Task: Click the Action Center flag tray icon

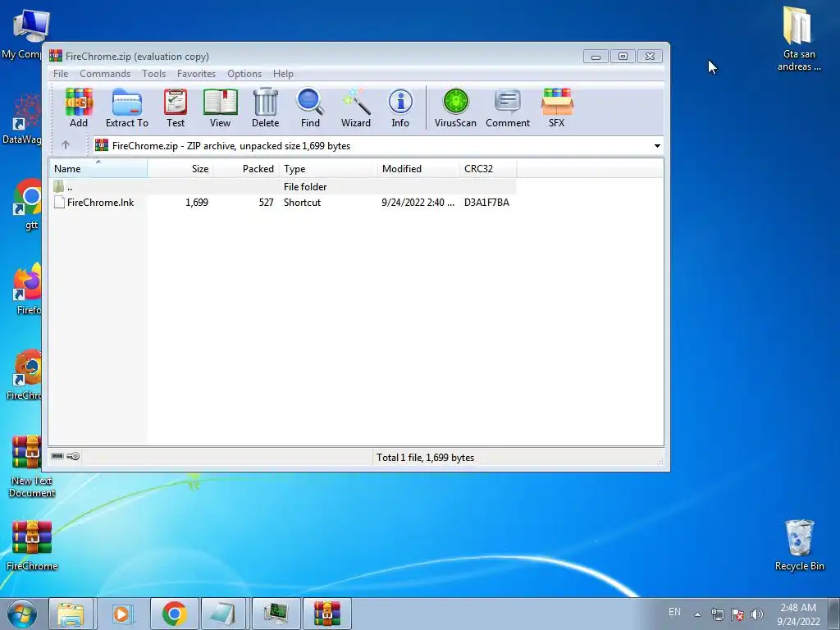Action: coord(737,614)
